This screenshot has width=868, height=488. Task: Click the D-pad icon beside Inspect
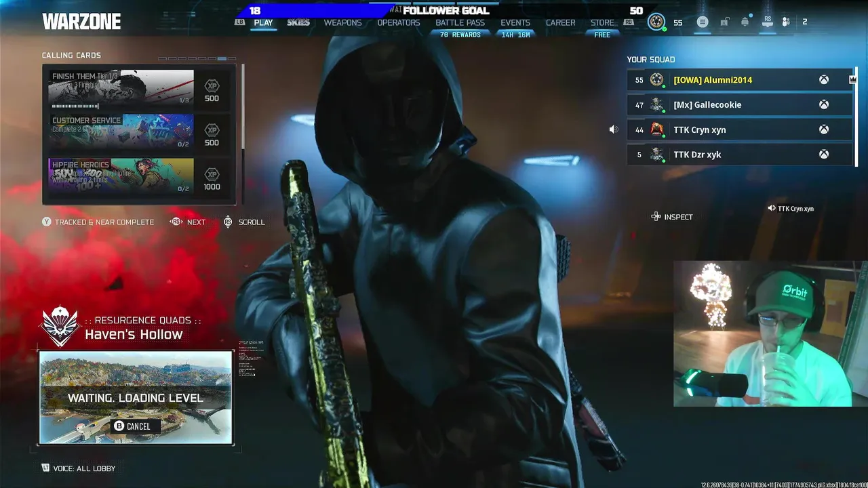click(x=656, y=217)
